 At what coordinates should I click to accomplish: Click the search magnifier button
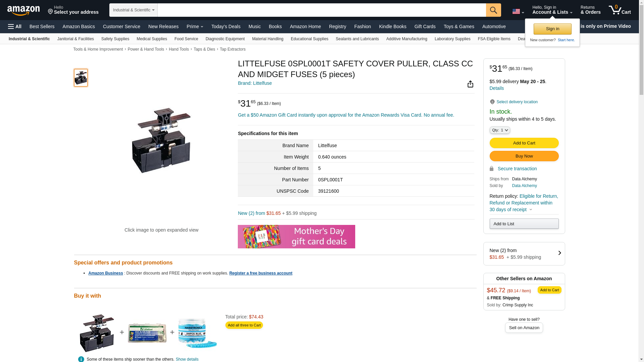tap(493, 10)
